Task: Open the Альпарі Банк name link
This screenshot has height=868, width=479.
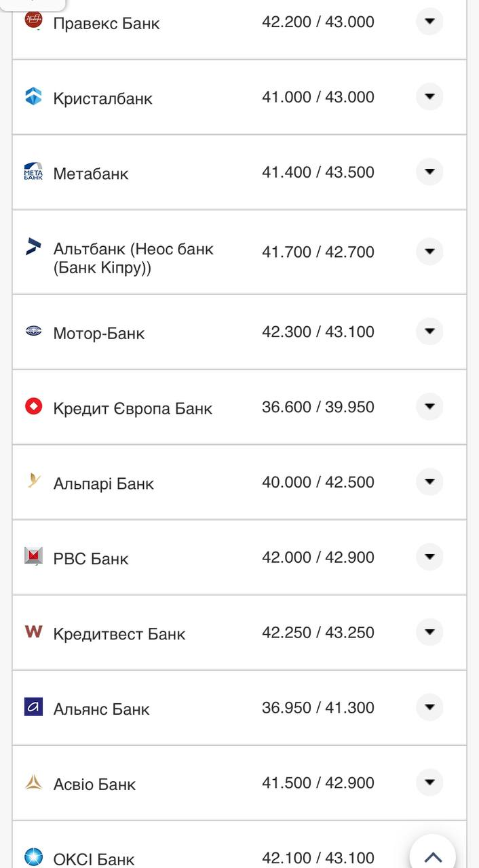Action: (x=103, y=484)
